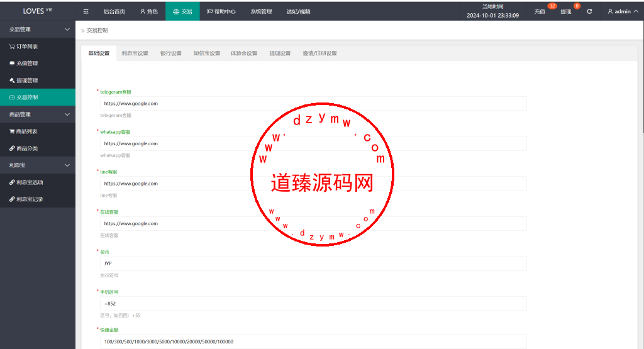Click the 货币 field containing JYP
The width and height of the screenshot is (644, 349).
click(313, 263)
